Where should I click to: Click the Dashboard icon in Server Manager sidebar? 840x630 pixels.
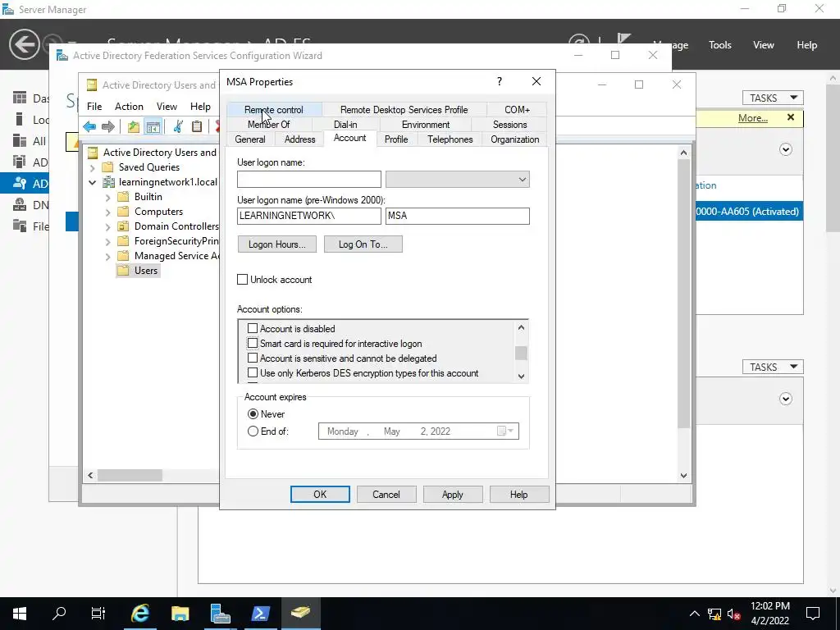click(x=20, y=98)
